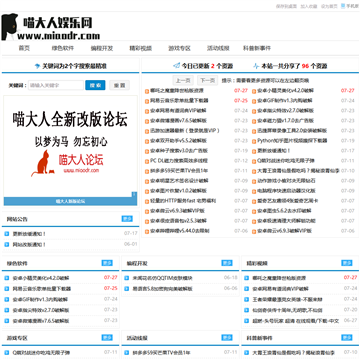Viewport: 360px width, 360px height.
Task: Open the 编程开发 navigation tab
Action: click(102, 48)
